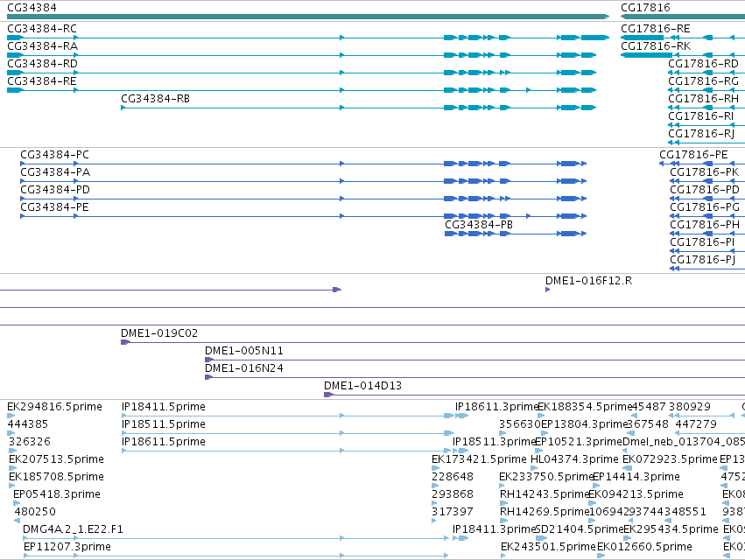Click the teal CG34384 gene bar
Viewport: 745px width, 560px height.
308,17
